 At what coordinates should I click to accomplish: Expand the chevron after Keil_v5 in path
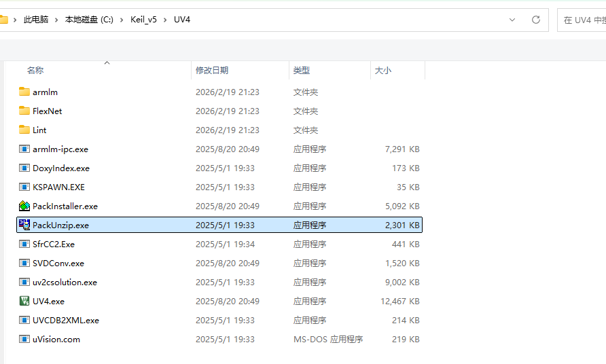tap(165, 20)
